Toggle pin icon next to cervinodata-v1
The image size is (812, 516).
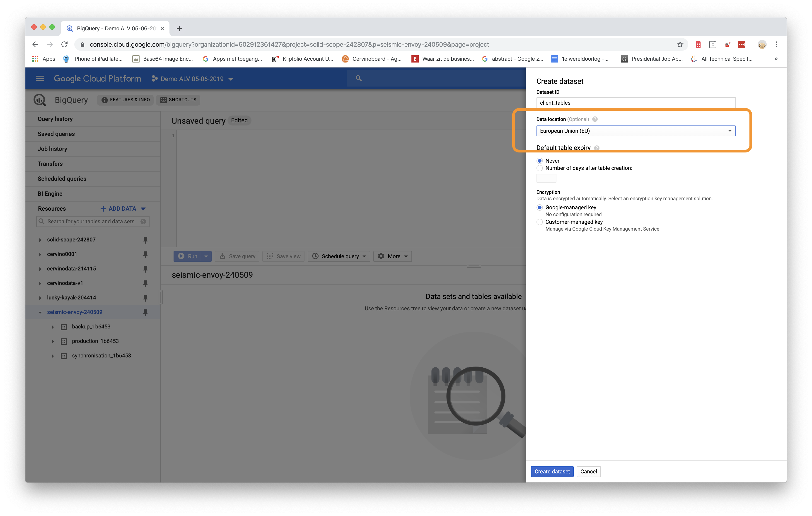point(145,283)
